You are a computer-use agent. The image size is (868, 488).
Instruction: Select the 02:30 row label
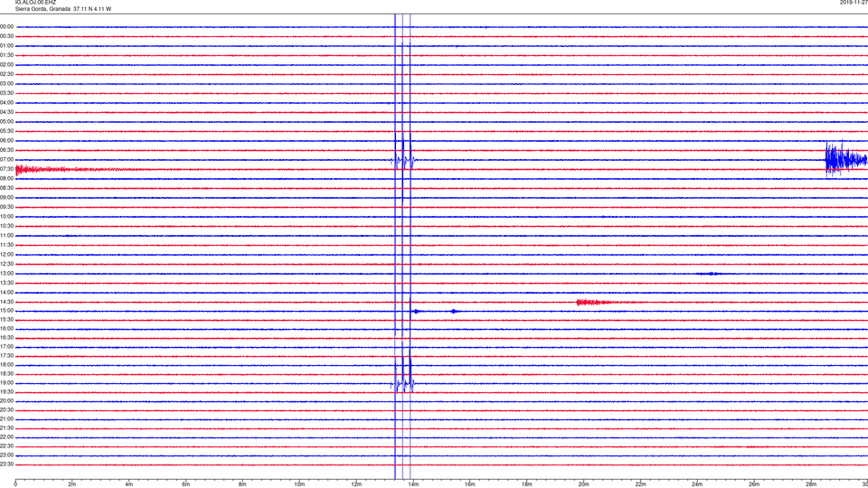click(x=6, y=74)
